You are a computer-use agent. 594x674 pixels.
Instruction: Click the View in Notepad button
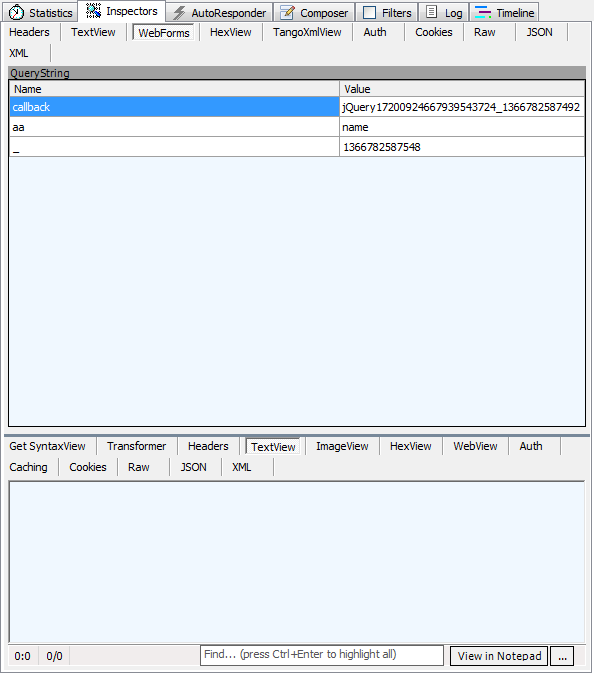(x=499, y=656)
